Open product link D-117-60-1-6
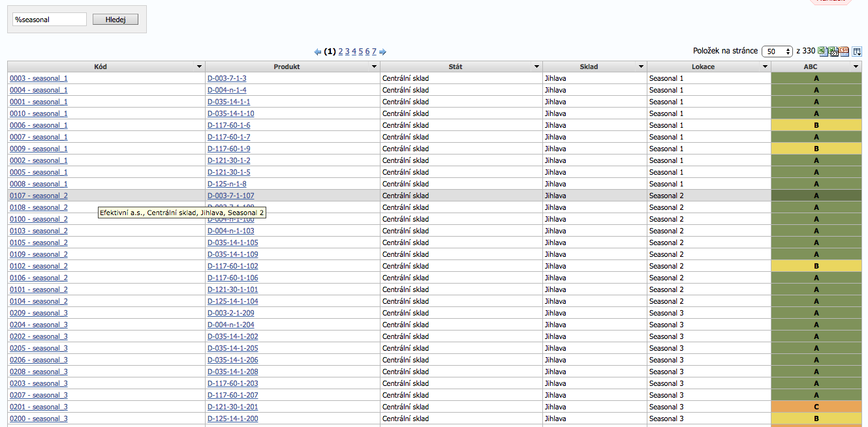 228,125
